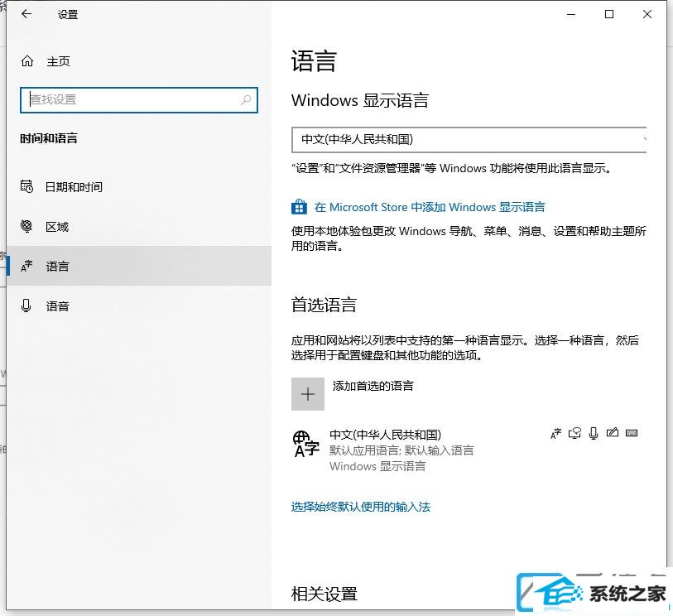
Task: Click the 相关设置 heading
Action: click(324, 594)
